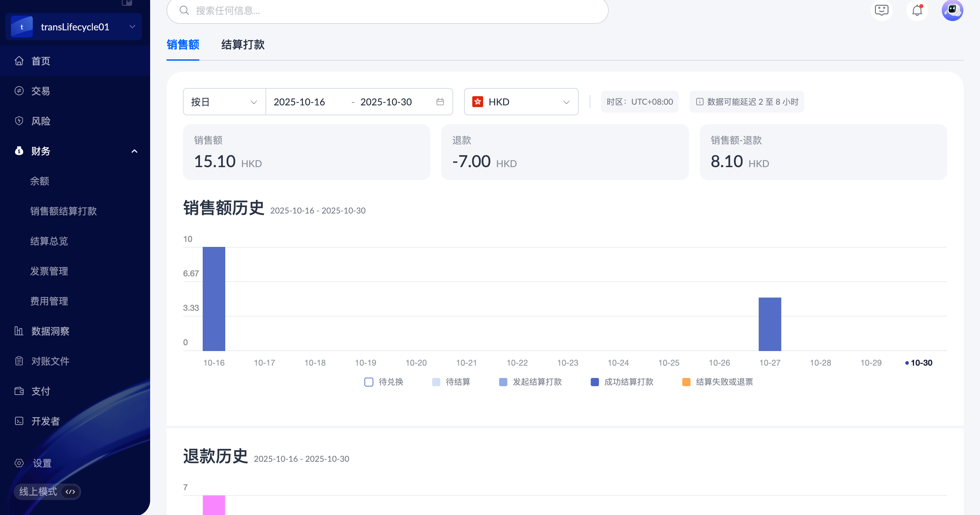The width and height of the screenshot is (980, 515).
Task: Click the calendar icon in date range
Action: tap(440, 102)
